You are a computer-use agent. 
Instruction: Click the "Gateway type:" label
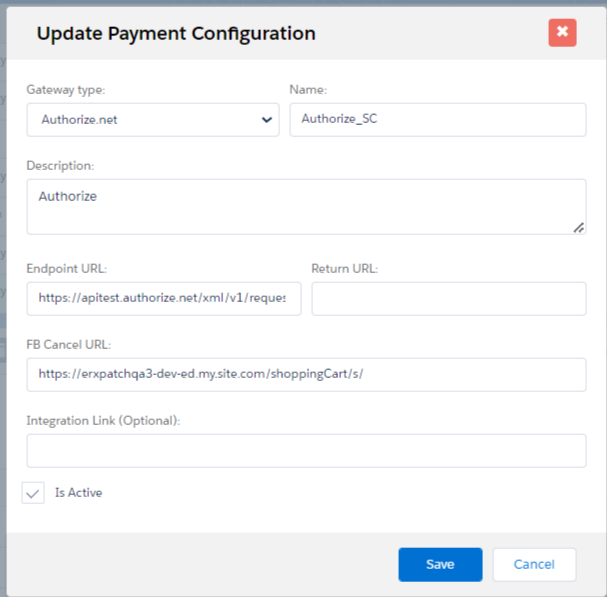point(65,90)
